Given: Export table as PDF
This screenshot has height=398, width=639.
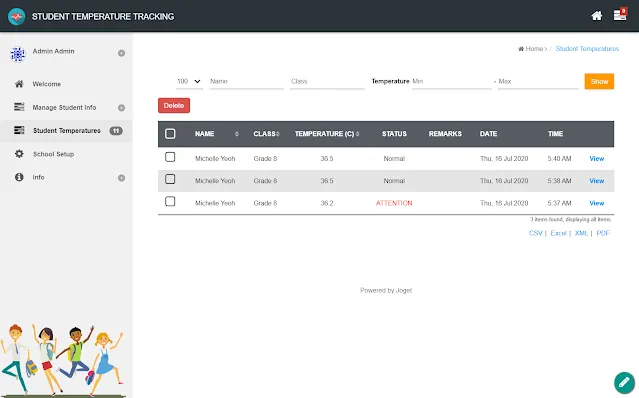Looking at the screenshot, I should [603, 233].
